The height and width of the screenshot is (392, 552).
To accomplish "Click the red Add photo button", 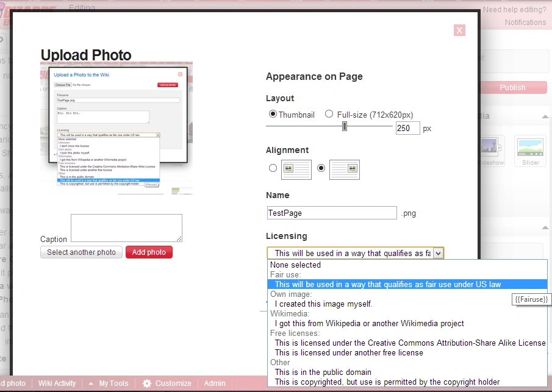I will point(149,252).
